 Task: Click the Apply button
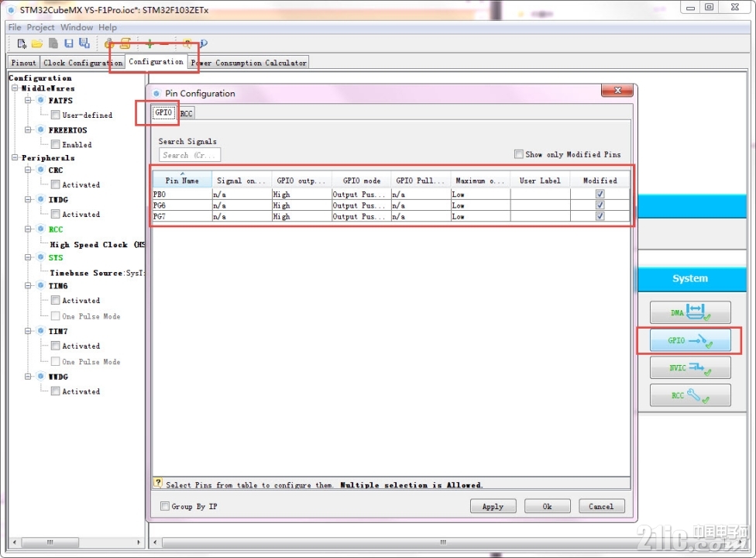(x=493, y=506)
